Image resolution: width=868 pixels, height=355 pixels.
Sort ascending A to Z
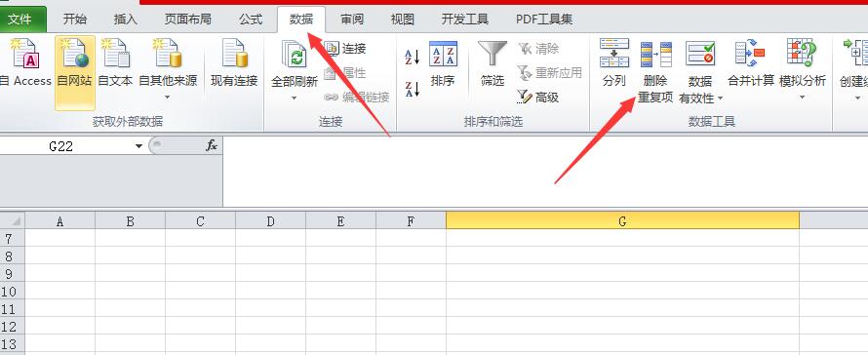click(412, 57)
